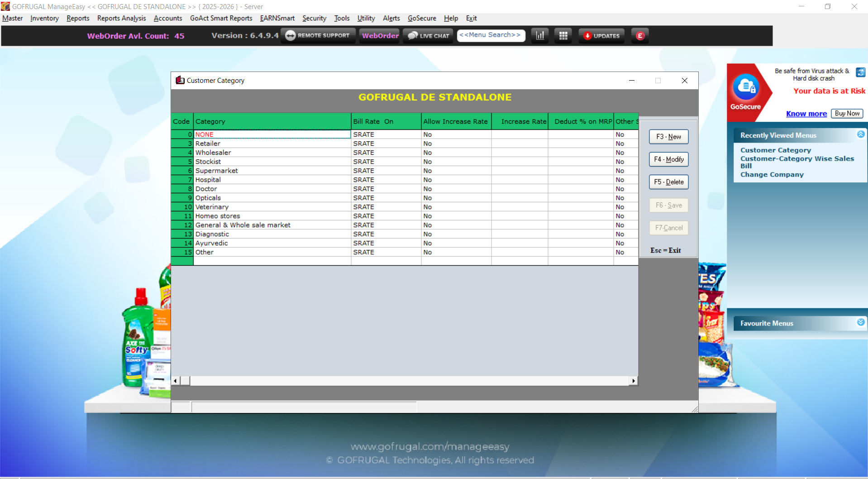Follow the Know more link
Image resolution: width=868 pixels, height=479 pixels.
coord(806,114)
